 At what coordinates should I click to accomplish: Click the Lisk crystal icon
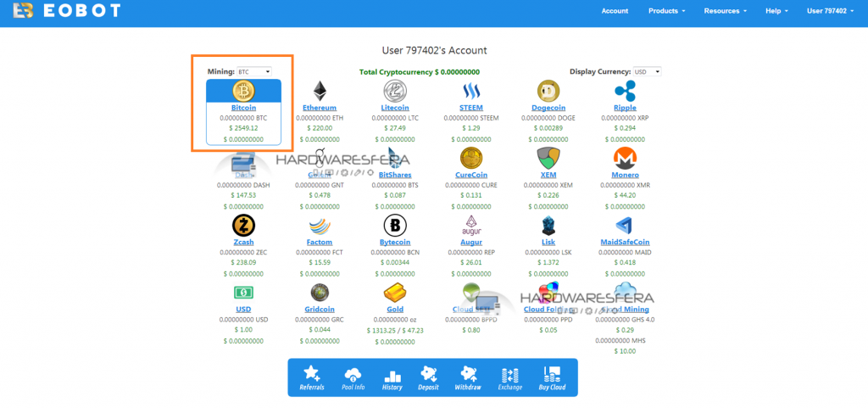548,226
